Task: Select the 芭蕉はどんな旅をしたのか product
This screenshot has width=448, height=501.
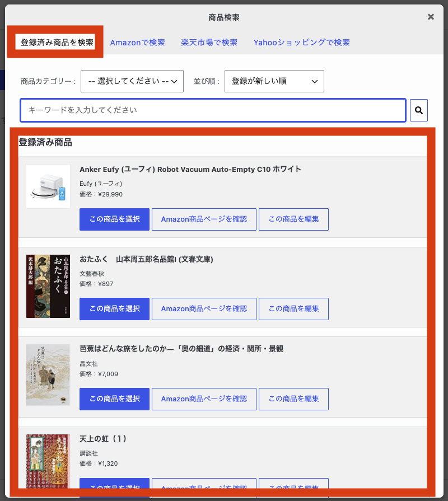Action: click(114, 399)
